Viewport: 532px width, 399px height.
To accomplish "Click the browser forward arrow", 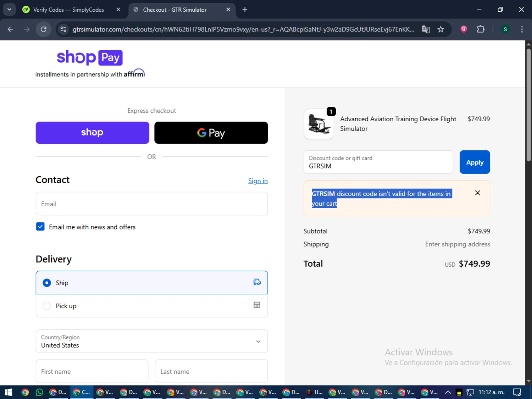I will pyautogui.click(x=27, y=29).
